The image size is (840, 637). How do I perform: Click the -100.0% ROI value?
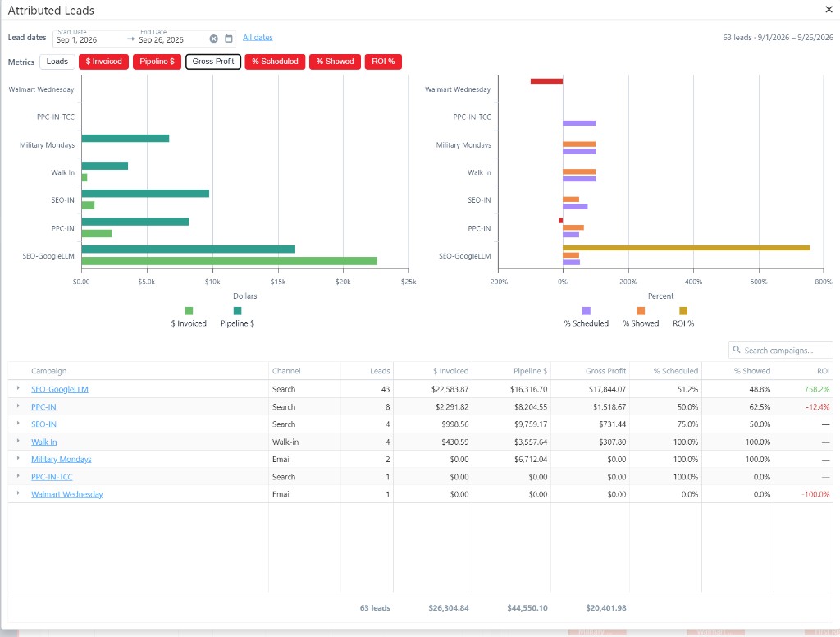816,494
